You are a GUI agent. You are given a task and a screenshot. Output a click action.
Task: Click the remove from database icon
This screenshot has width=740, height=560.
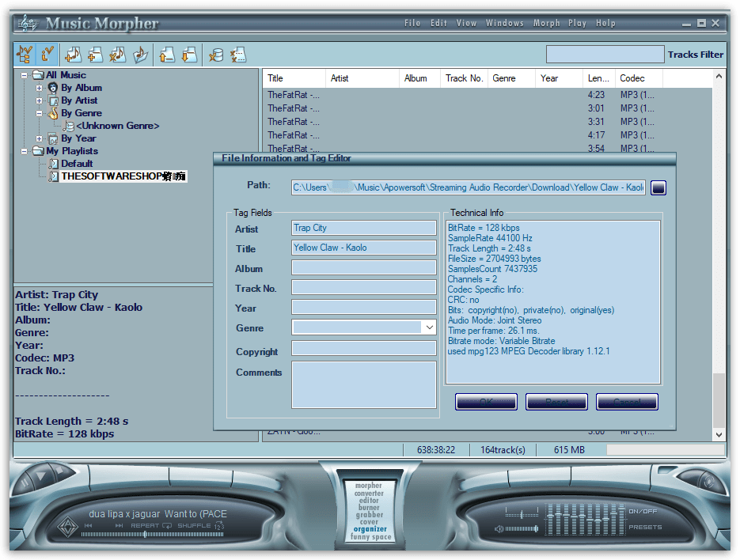[217, 54]
